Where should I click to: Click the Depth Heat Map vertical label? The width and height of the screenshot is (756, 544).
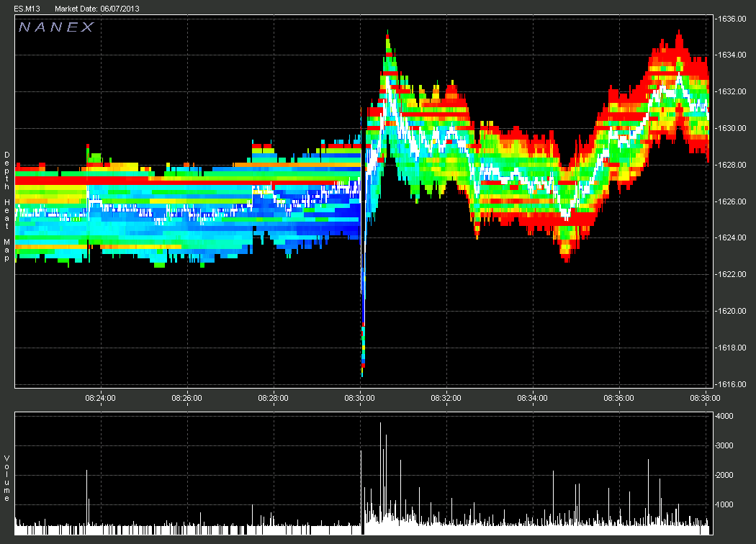6,207
